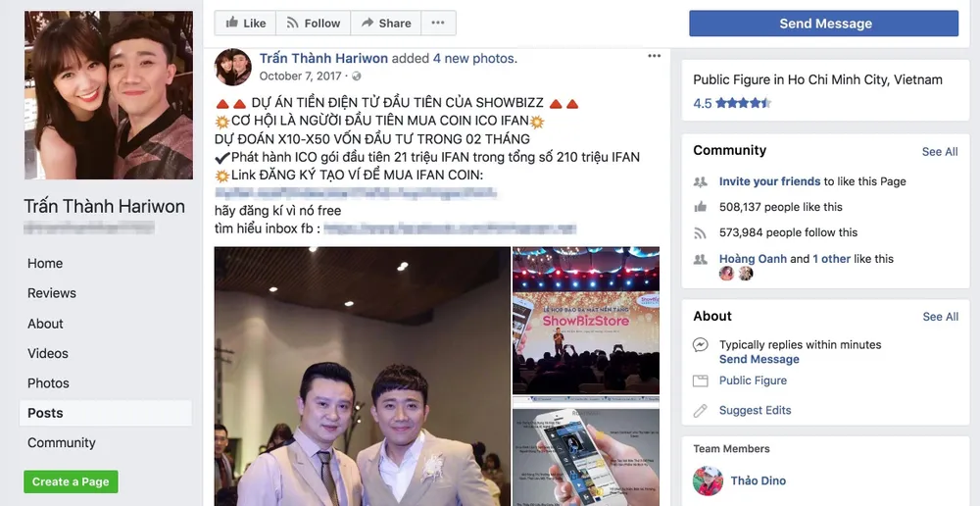Open the Photos section in sidebar
The width and height of the screenshot is (980, 506).
48,383
